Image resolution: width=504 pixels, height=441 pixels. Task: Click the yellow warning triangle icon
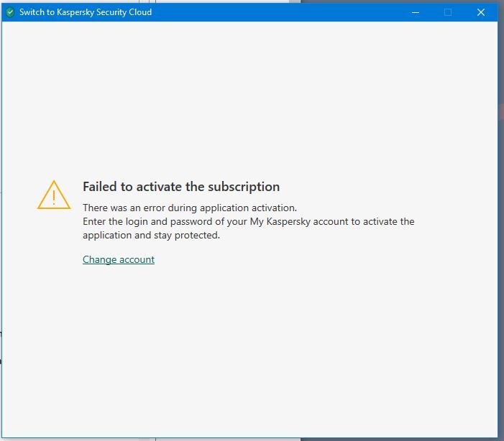click(x=54, y=195)
